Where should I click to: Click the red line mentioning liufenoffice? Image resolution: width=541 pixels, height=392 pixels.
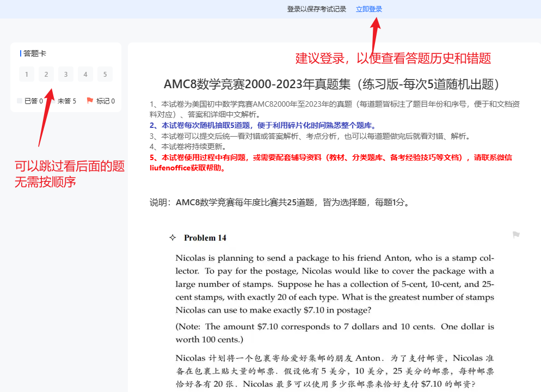click(331, 163)
